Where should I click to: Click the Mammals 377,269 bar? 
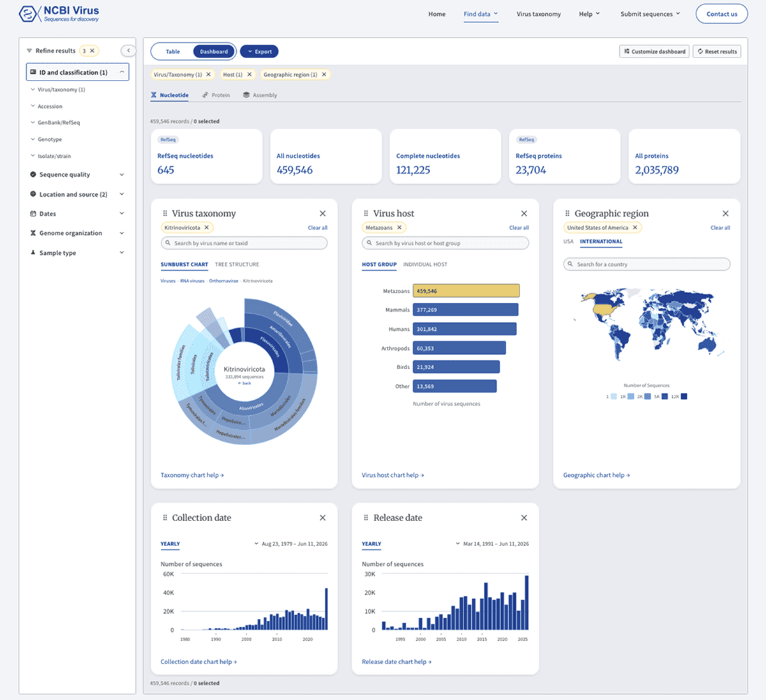click(x=465, y=310)
